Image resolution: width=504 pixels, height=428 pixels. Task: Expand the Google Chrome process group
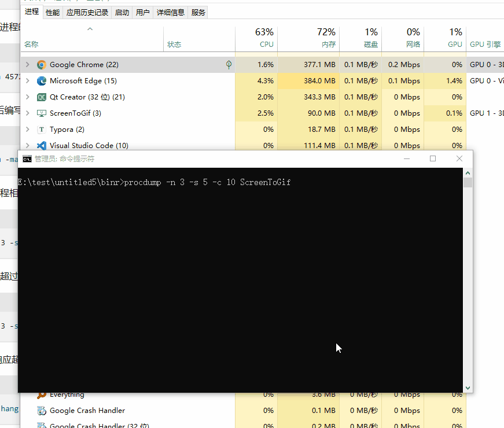28,65
